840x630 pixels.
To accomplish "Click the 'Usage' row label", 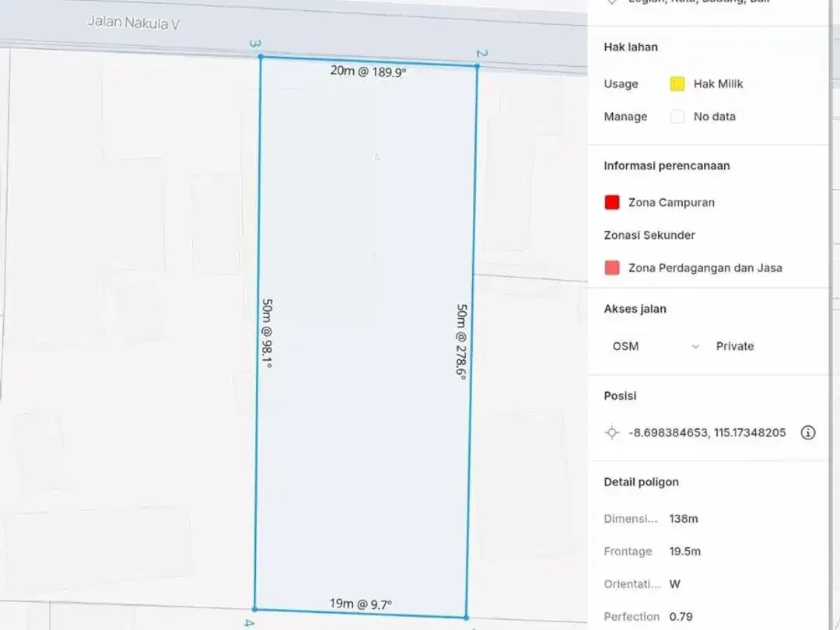I will pyautogui.click(x=621, y=84).
